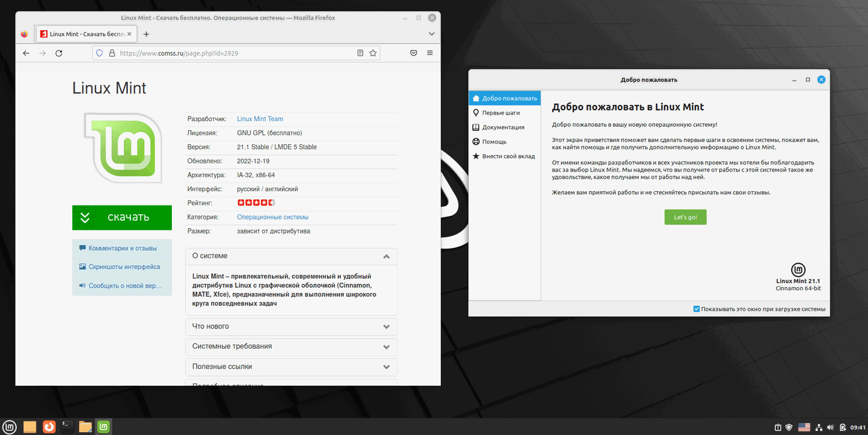Viewport: 868px width, 435px height.
Task: Launch Terminal from the taskbar
Action: [x=67, y=427]
